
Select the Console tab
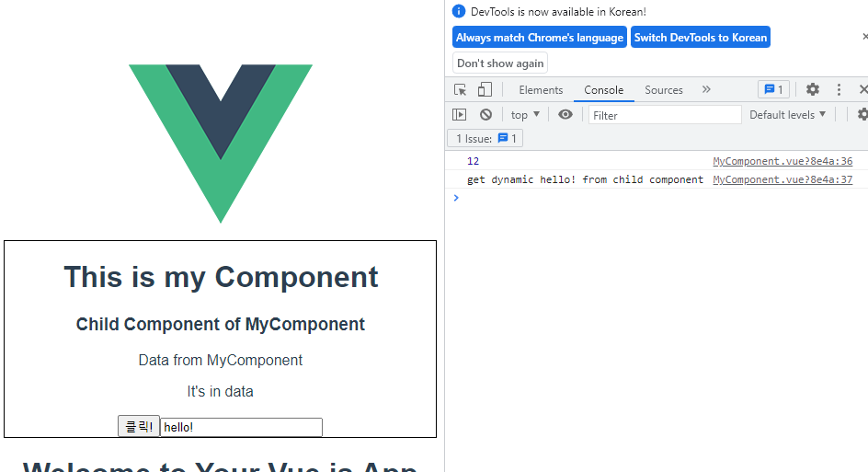[603, 90]
